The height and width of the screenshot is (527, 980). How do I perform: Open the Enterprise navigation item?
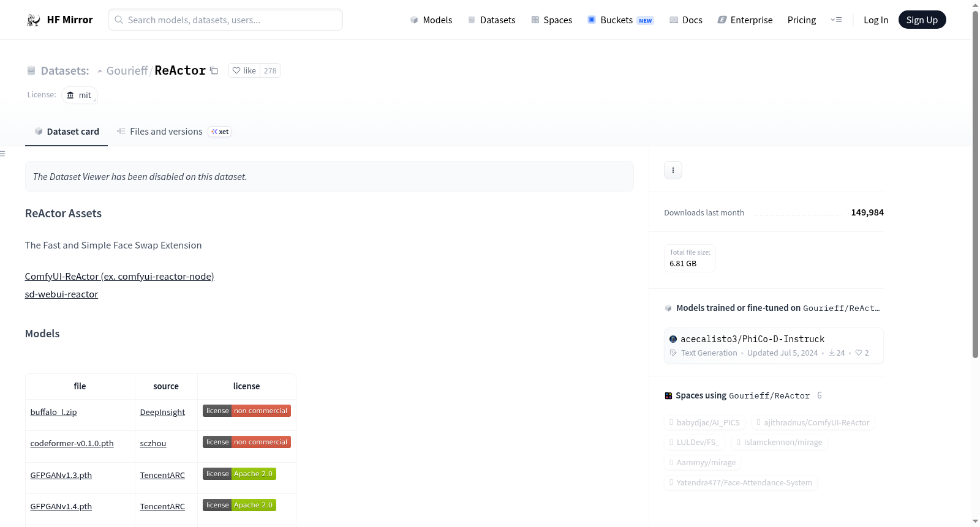click(x=745, y=20)
